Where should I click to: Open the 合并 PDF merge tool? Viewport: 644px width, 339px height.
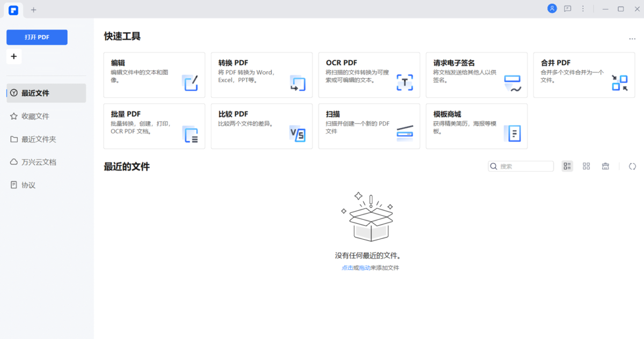(583, 75)
